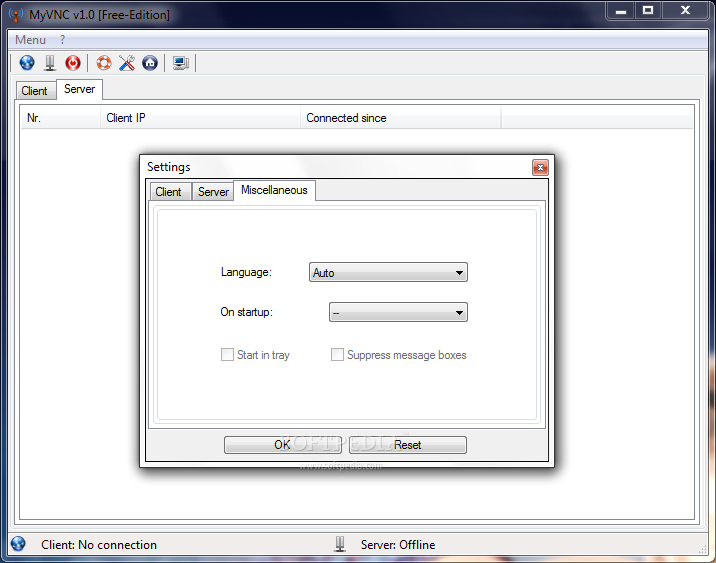Click 'Client: No connection' status text
The height and width of the screenshot is (563, 716).
pyautogui.click(x=99, y=544)
